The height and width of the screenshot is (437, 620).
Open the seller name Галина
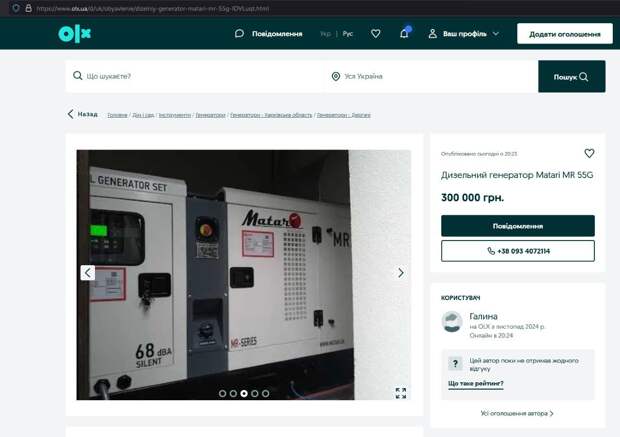(483, 316)
